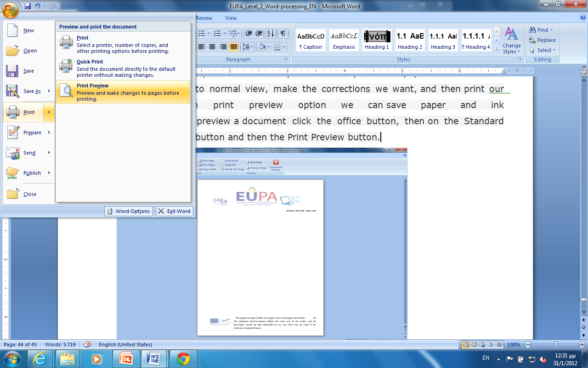Click the Word Options button

pos(129,211)
